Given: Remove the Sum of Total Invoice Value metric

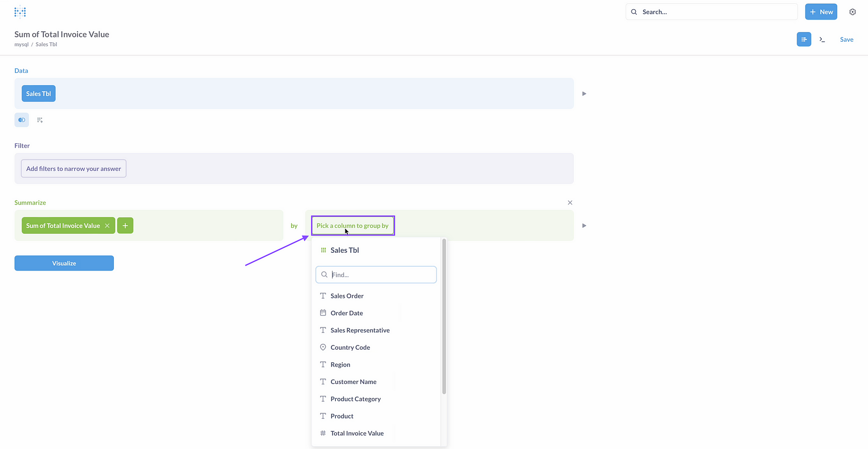Looking at the screenshot, I should (107, 226).
